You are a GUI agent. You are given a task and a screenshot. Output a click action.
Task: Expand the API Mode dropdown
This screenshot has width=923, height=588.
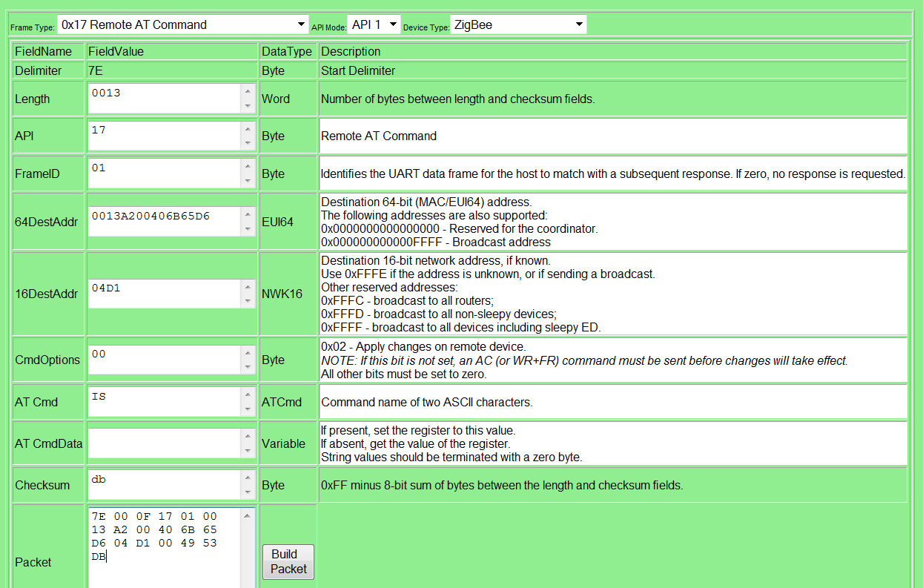click(374, 24)
